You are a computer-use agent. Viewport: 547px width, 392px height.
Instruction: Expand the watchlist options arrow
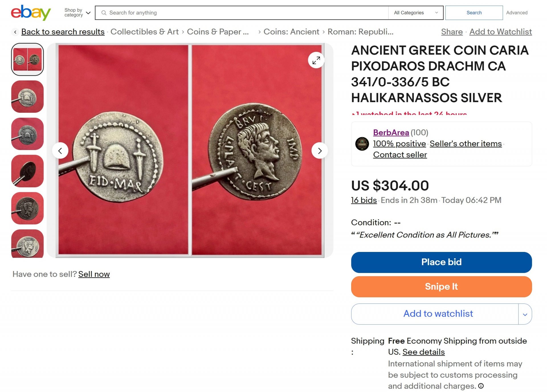coord(525,314)
